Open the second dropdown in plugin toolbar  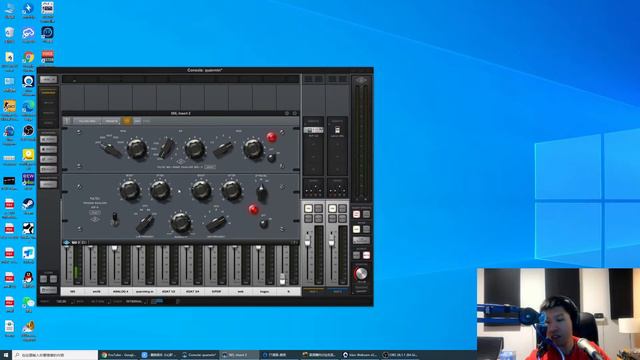point(111,121)
